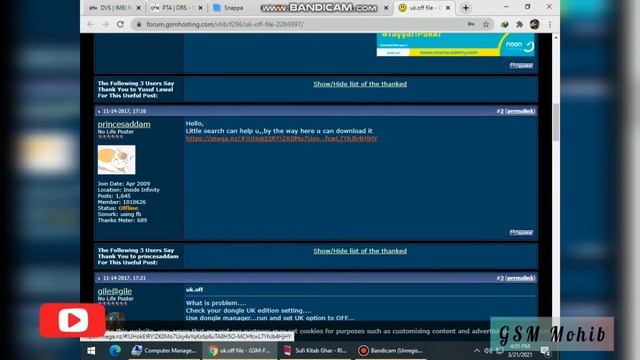This screenshot has width=640, height=360.
Task: Click the post #3 status icon beside 11-14-2017, 17:21
Action: [99, 278]
